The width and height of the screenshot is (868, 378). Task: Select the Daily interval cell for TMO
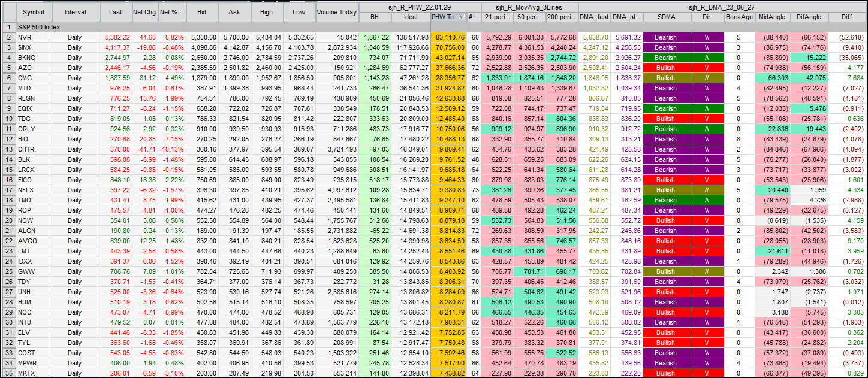pos(75,200)
